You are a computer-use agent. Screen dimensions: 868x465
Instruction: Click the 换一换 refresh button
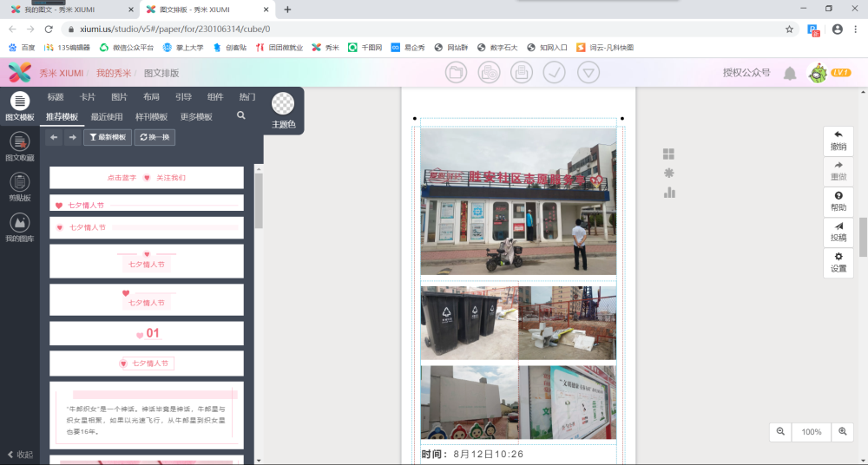155,137
